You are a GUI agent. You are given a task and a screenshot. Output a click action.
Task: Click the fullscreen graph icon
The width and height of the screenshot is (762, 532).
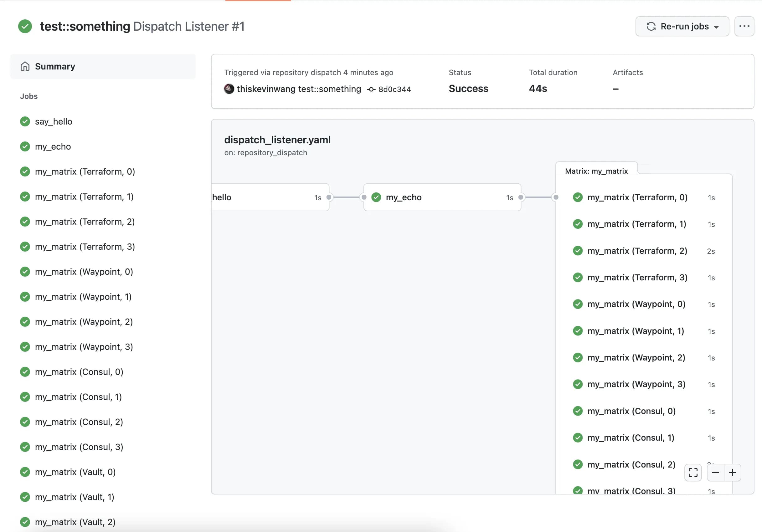[693, 472]
